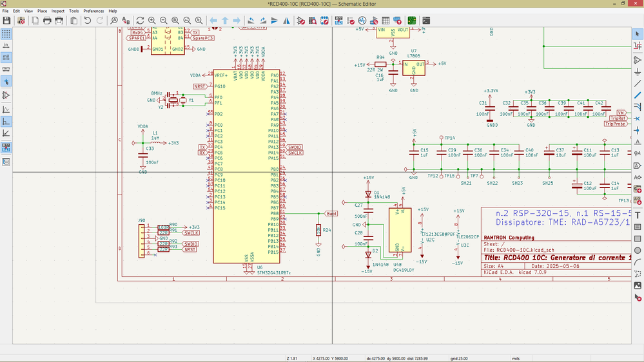Mirror the selection horizontally
The width and height of the screenshot is (644, 362).
point(286,21)
